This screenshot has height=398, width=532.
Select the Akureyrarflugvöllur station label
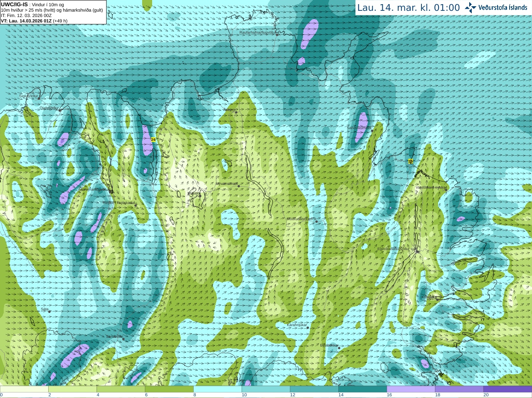coord(94,189)
